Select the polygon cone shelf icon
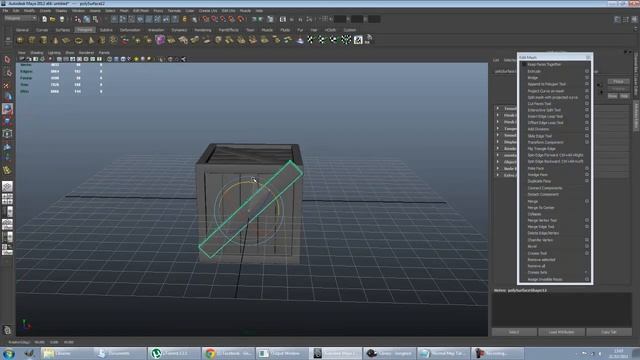This screenshot has width=640, height=360. (x=55, y=40)
